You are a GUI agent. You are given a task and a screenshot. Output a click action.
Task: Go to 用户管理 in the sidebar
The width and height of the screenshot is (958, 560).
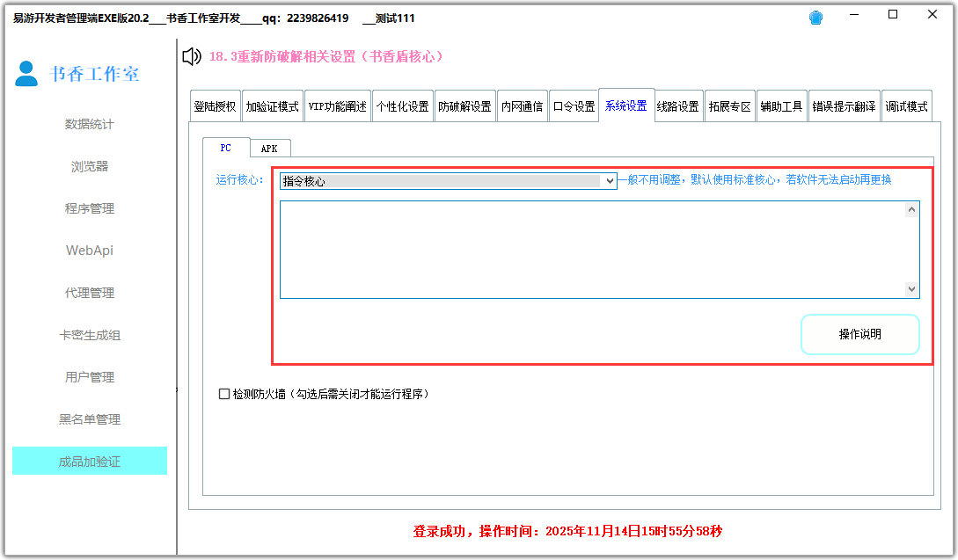tap(89, 377)
